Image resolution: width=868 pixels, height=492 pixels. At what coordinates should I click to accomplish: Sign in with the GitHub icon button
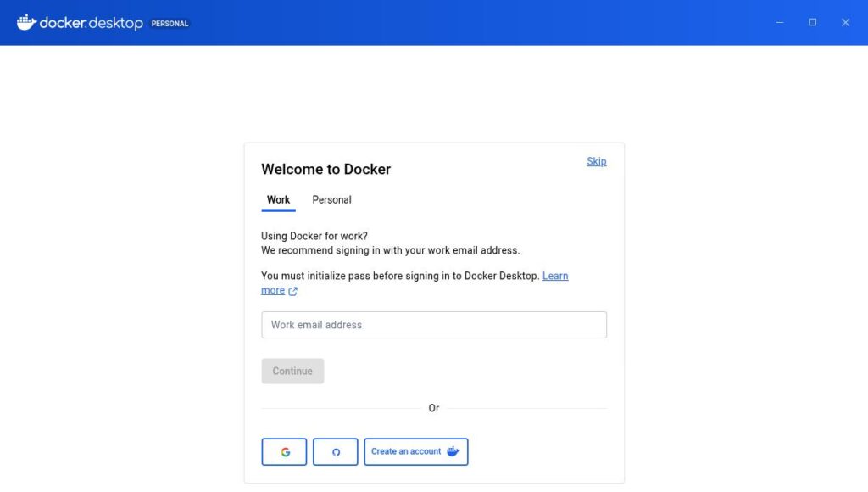[336, 452]
